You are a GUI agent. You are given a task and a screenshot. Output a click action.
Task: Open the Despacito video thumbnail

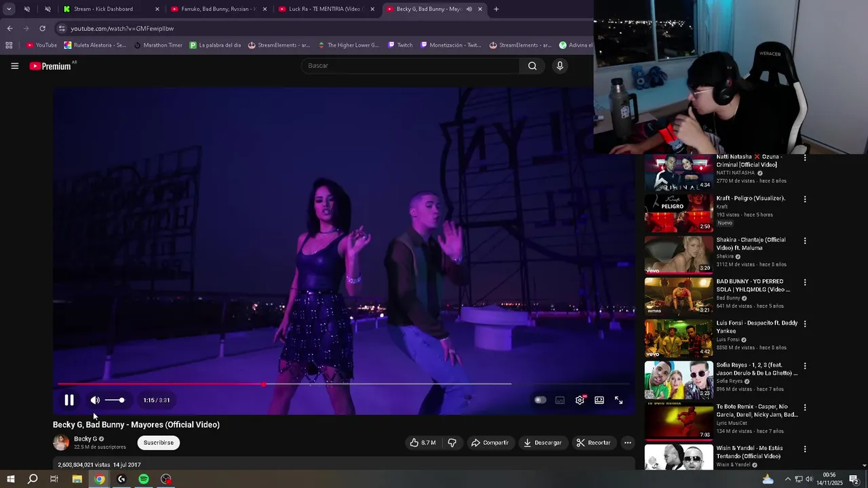tap(678, 338)
